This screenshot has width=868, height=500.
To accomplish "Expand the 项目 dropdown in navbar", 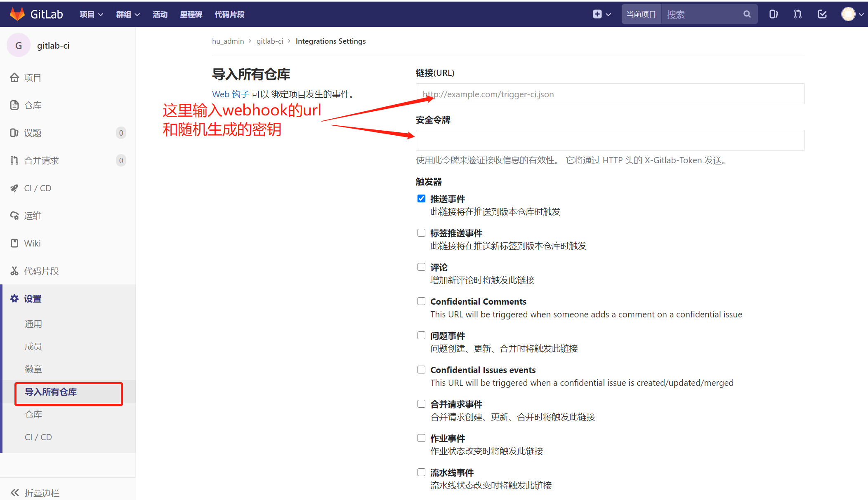I will pos(91,14).
